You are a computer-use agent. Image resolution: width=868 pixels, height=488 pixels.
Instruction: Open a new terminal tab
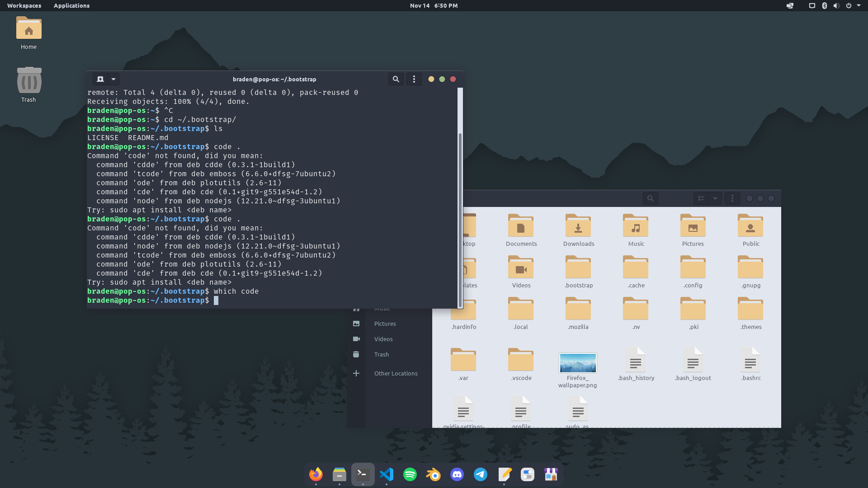tap(100, 79)
